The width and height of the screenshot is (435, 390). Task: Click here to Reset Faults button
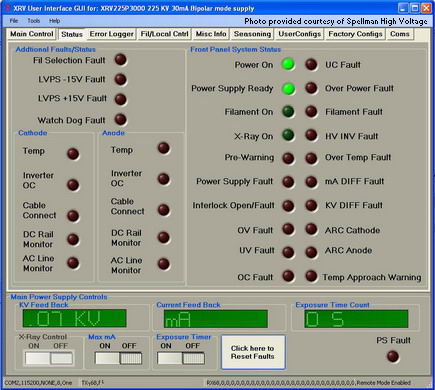point(253,352)
